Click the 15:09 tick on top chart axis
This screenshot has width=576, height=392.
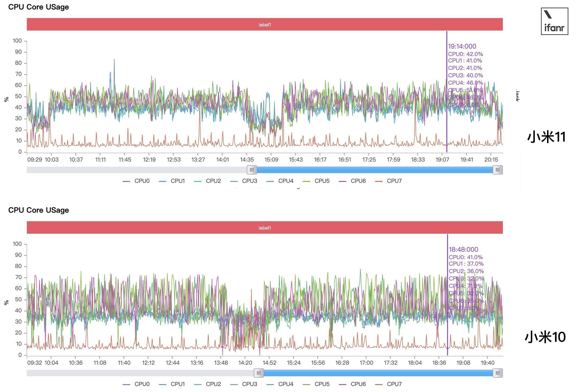[271, 160]
